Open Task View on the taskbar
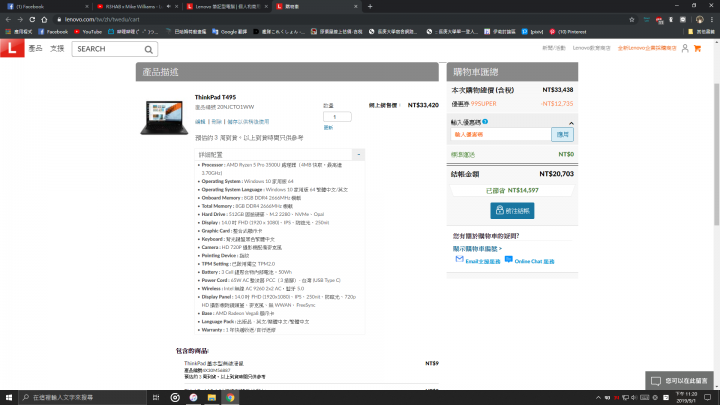Screen dimensions: 720x405 click(156, 397)
